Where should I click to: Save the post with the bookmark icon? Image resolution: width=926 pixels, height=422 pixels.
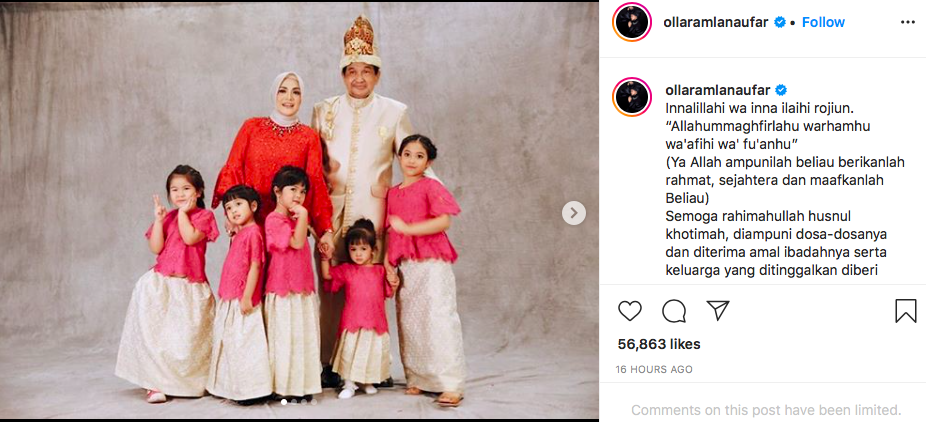(x=905, y=310)
